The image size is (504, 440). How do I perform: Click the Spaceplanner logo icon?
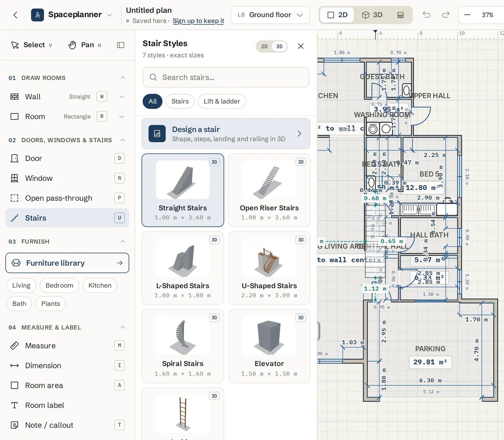[37, 15]
